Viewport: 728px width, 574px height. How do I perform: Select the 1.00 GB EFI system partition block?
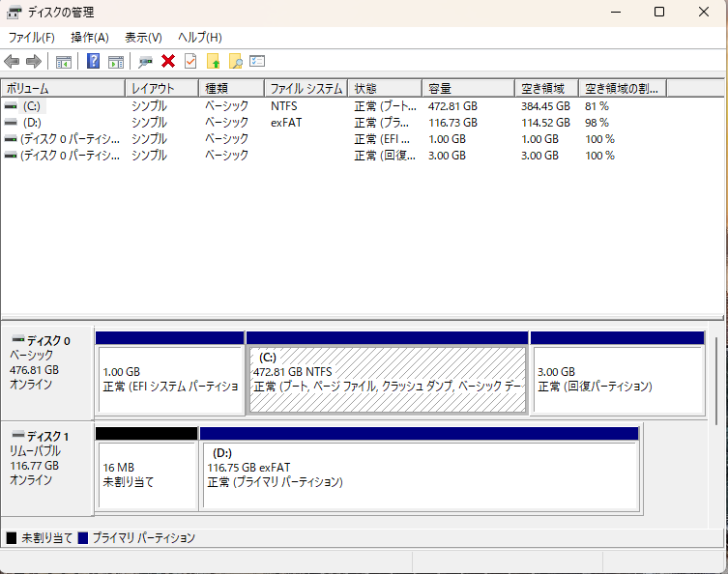pyautogui.click(x=170, y=373)
